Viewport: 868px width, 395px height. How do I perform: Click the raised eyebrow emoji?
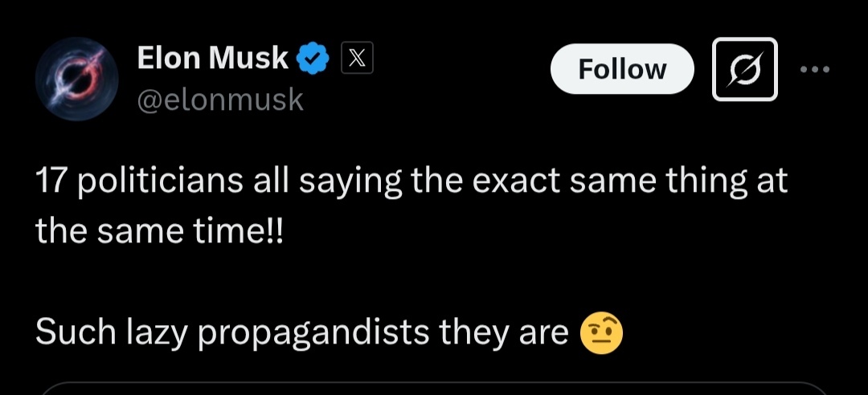coord(600,333)
